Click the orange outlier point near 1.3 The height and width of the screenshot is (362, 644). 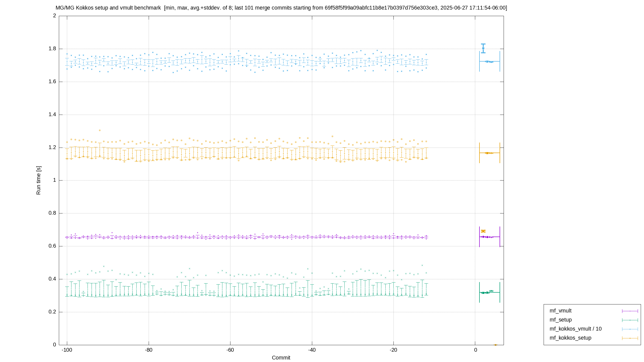(100, 130)
